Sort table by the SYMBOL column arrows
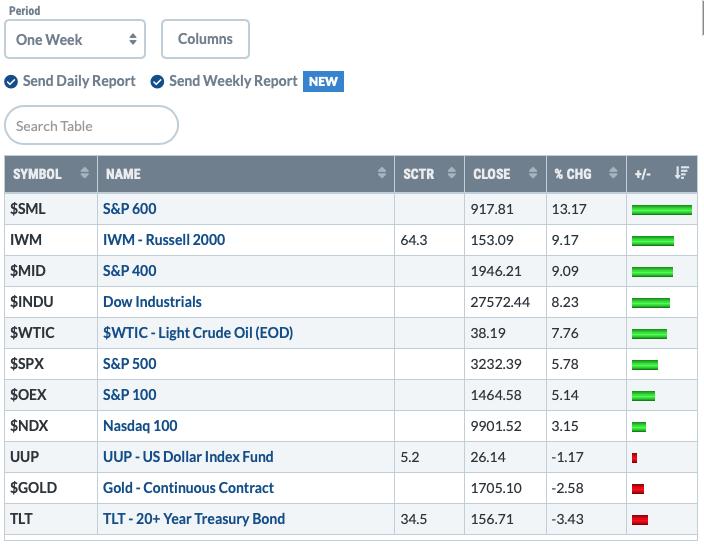 [84, 173]
